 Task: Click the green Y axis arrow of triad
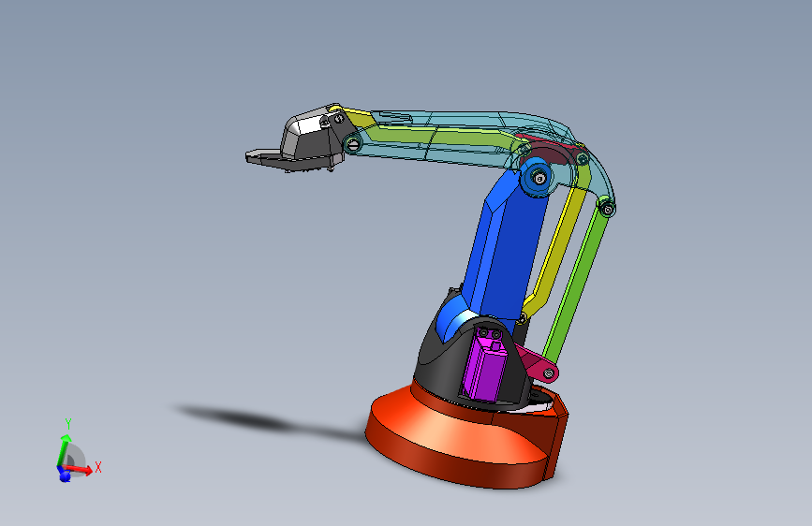coord(63,449)
